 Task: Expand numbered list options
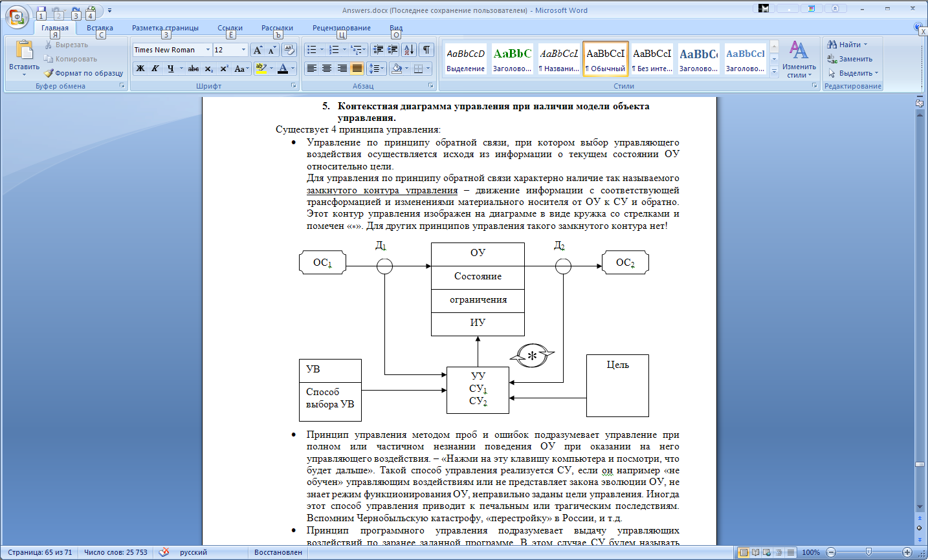(x=344, y=50)
